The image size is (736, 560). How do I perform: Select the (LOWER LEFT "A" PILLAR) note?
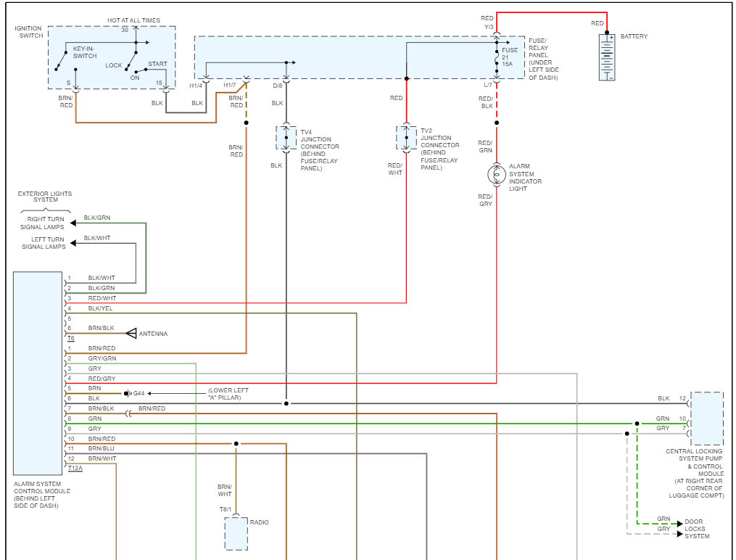tap(228, 393)
